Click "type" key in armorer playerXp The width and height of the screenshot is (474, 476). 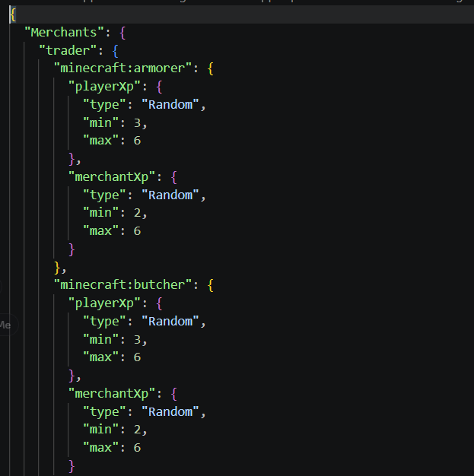(104, 105)
